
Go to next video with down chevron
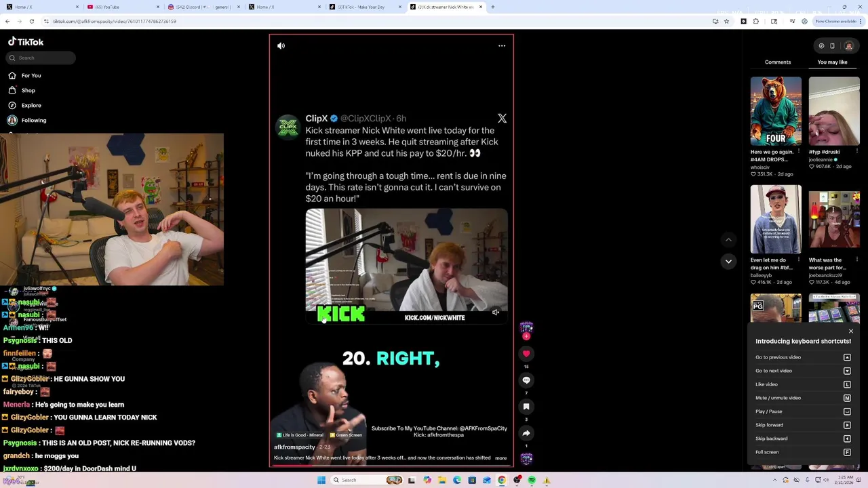728,261
